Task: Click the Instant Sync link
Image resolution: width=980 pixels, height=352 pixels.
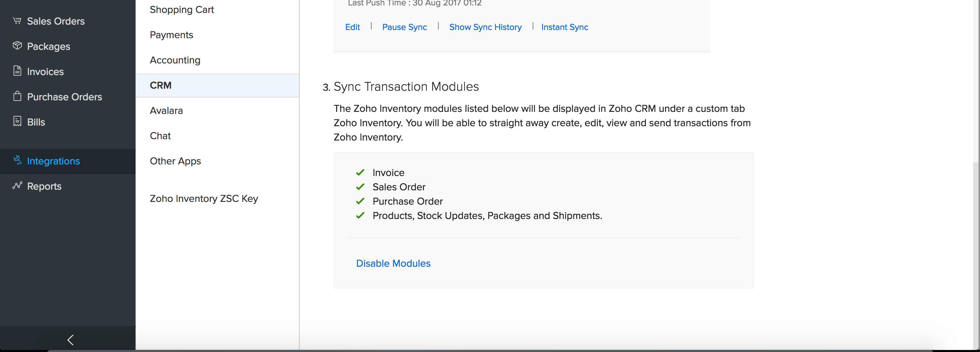Action: pyautogui.click(x=564, y=27)
